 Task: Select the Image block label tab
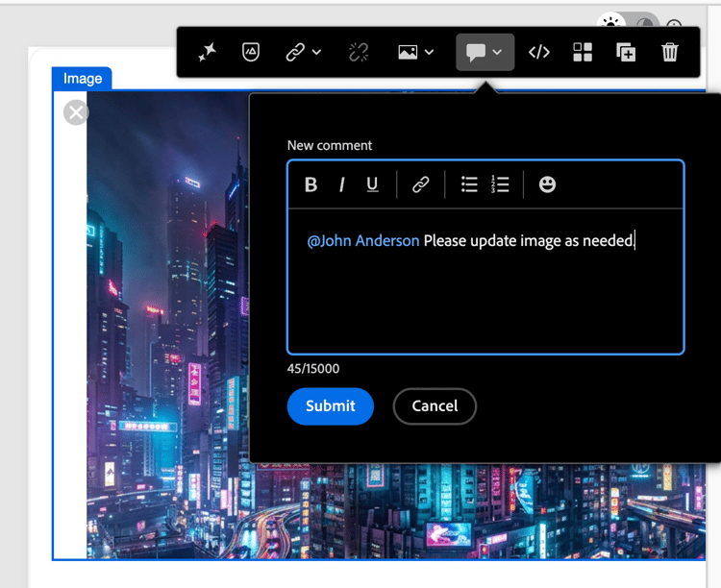(x=83, y=79)
